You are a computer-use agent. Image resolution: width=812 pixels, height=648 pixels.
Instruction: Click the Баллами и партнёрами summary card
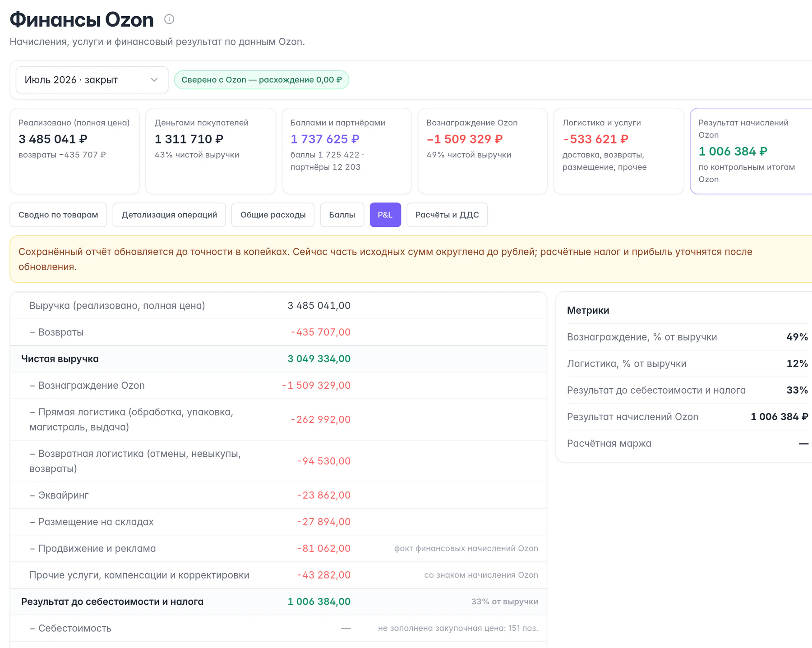pyautogui.click(x=347, y=151)
